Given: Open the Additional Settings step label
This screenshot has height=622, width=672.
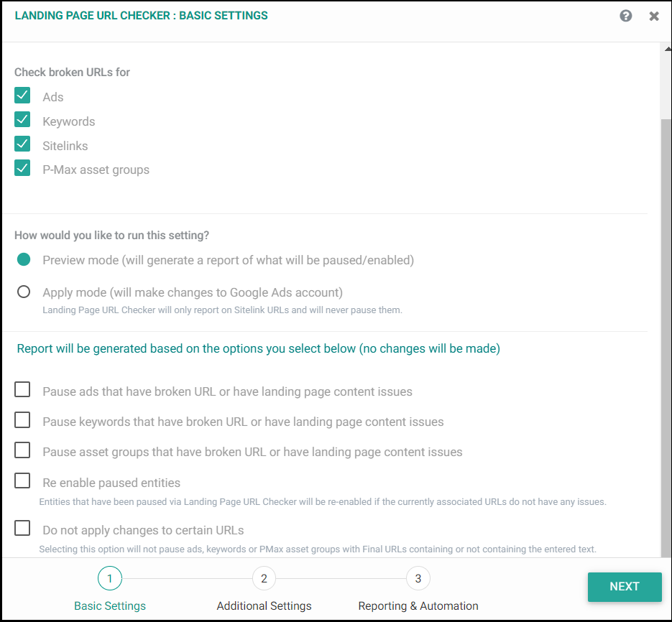Looking at the screenshot, I should point(264,605).
